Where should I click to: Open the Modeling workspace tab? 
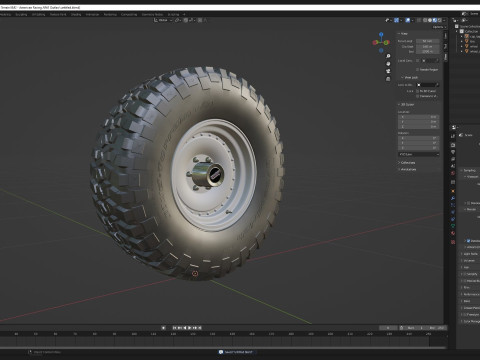coord(5,14)
